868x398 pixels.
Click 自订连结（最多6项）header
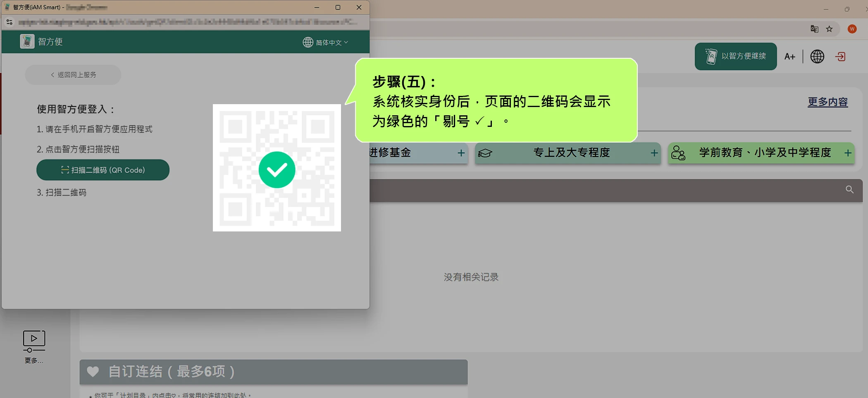coord(274,372)
